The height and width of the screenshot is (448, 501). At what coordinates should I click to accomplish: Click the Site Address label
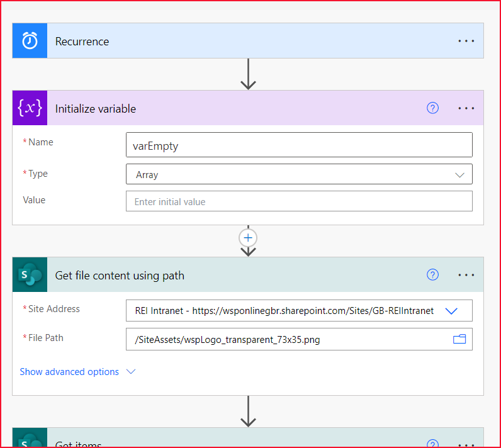pos(54,309)
